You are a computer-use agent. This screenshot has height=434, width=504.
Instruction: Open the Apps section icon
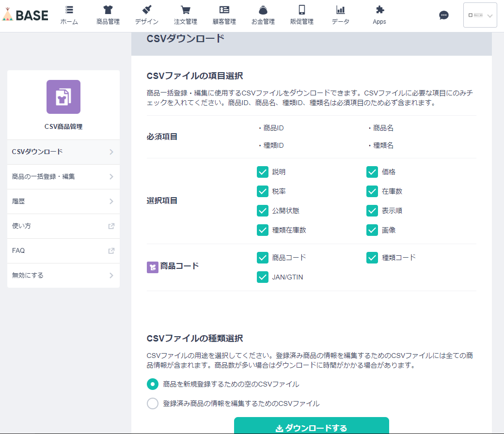(x=379, y=15)
